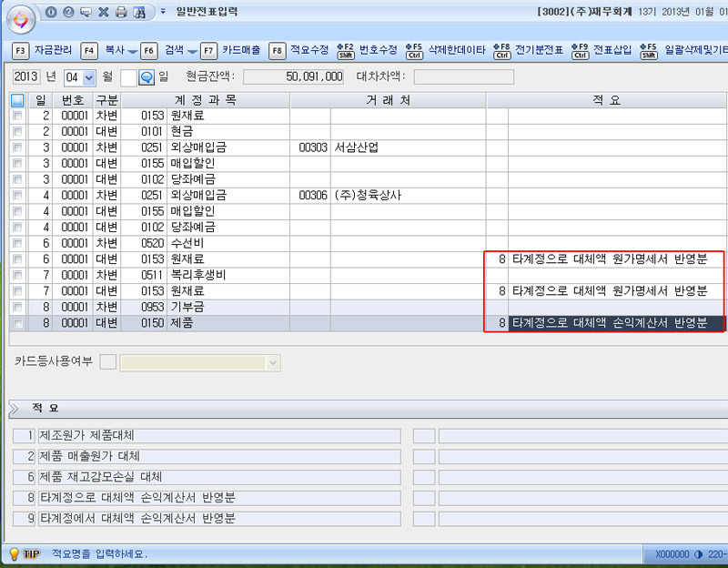Click the 현금잔액 field showing 50,091,000
Image resolution: width=728 pixels, height=568 pixels.
click(x=293, y=76)
